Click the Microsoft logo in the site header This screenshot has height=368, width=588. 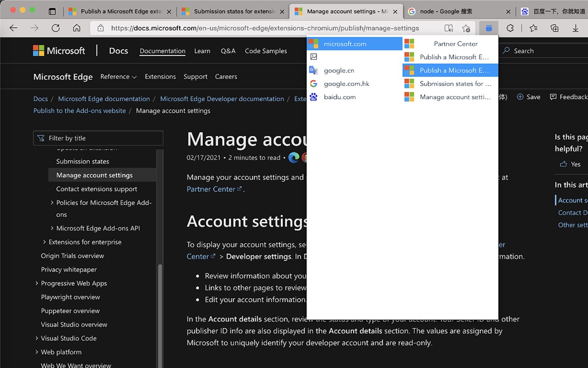point(59,51)
